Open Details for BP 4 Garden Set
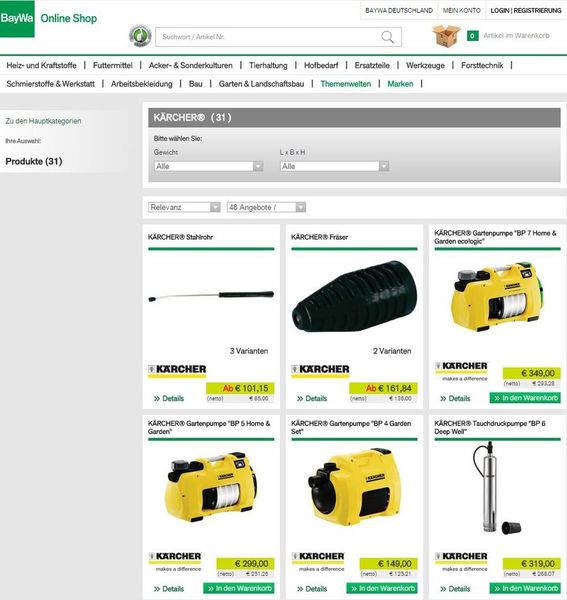Image resolution: width=567 pixels, height=600 pixels. 312,589
